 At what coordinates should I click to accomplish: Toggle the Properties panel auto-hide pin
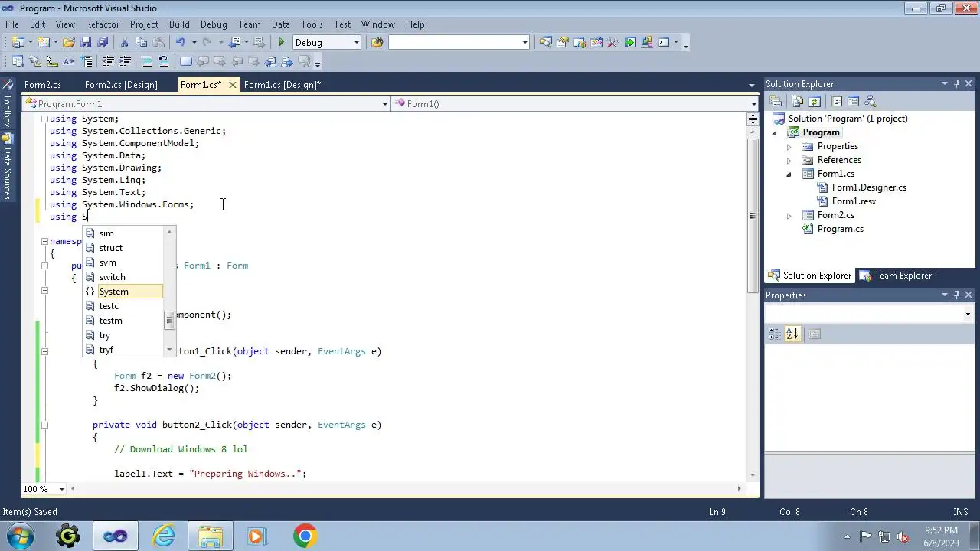[956, 295]
